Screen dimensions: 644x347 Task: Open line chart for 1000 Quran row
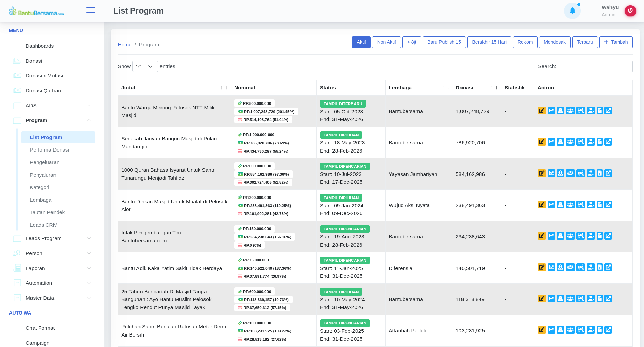551,173
